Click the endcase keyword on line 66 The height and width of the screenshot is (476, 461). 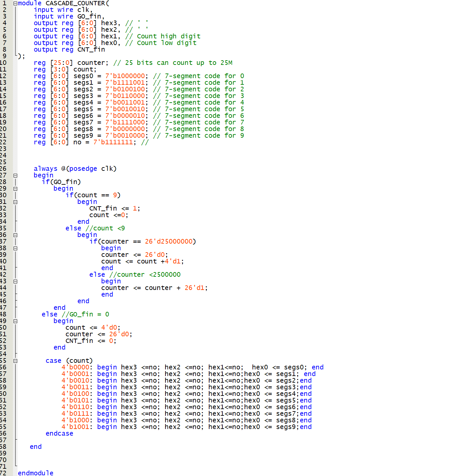60,433
